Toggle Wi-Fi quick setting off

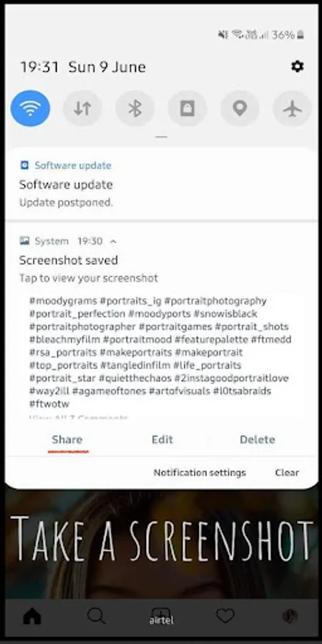tap(30, 109)
